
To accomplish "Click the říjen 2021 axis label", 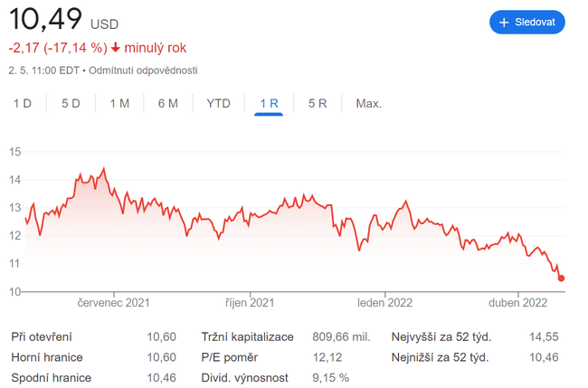I will (250, 303).
